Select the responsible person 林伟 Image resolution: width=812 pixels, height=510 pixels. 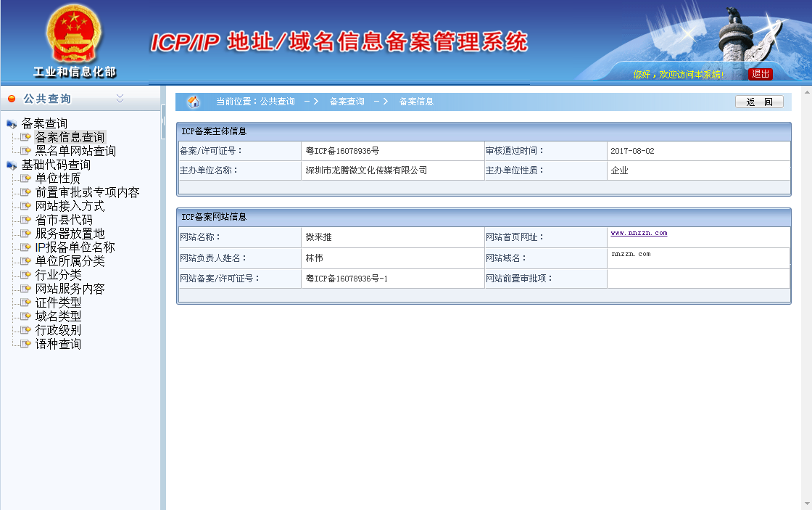[315, 258]
